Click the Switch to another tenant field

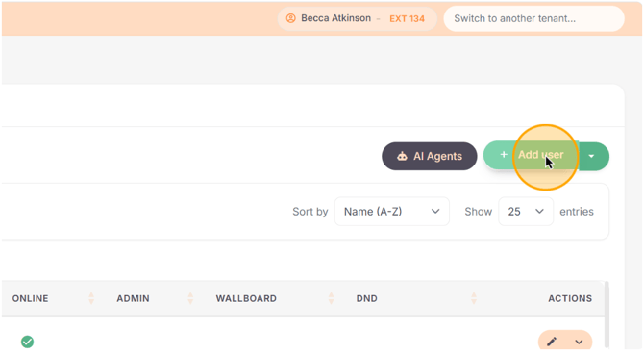point(533,18)
